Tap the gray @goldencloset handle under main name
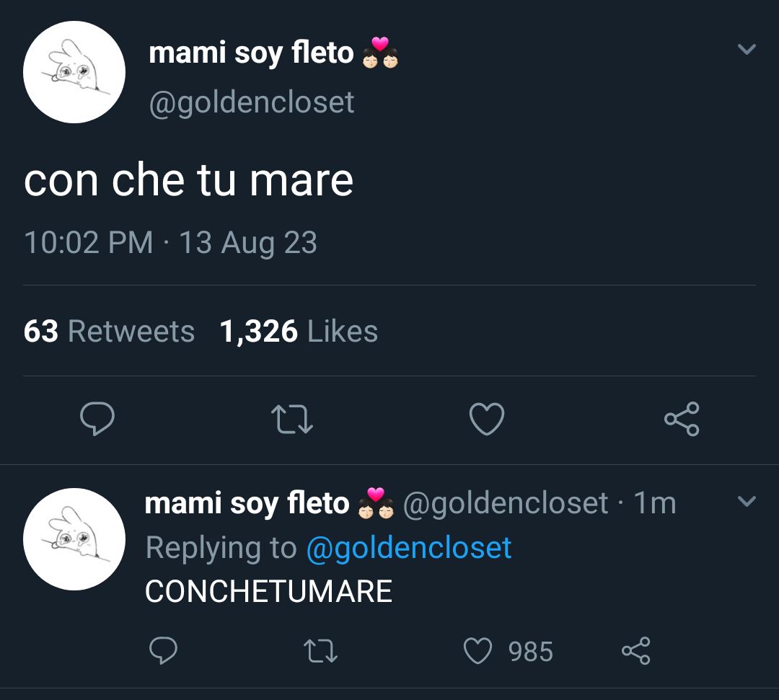Image resolution: width=779 pixels, height=700 pixels. click(x=252, y=103)
